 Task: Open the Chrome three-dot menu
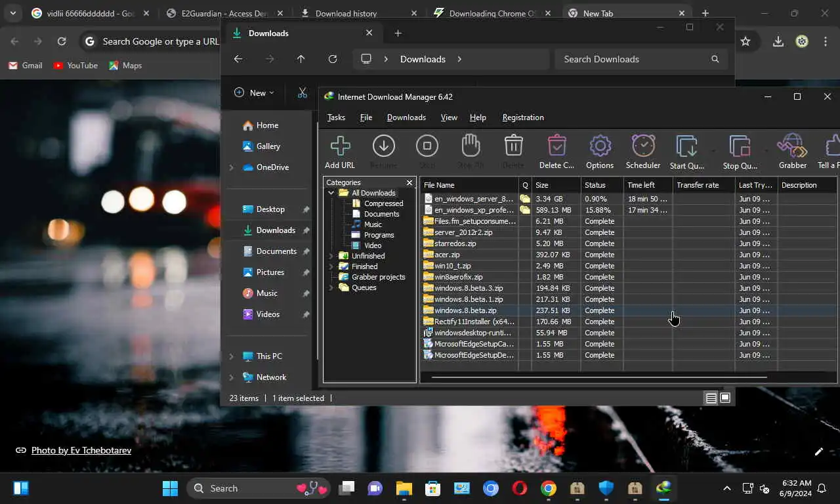(826, 41)
